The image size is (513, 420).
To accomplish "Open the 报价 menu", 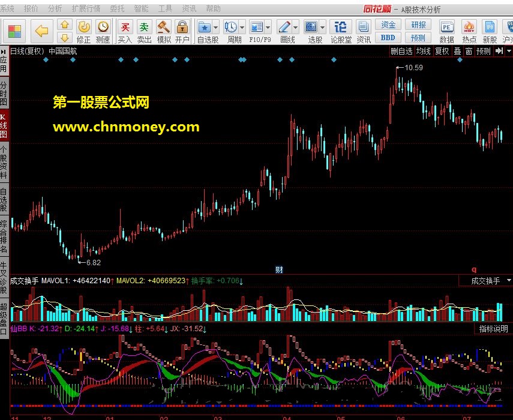I will point(31,9).
